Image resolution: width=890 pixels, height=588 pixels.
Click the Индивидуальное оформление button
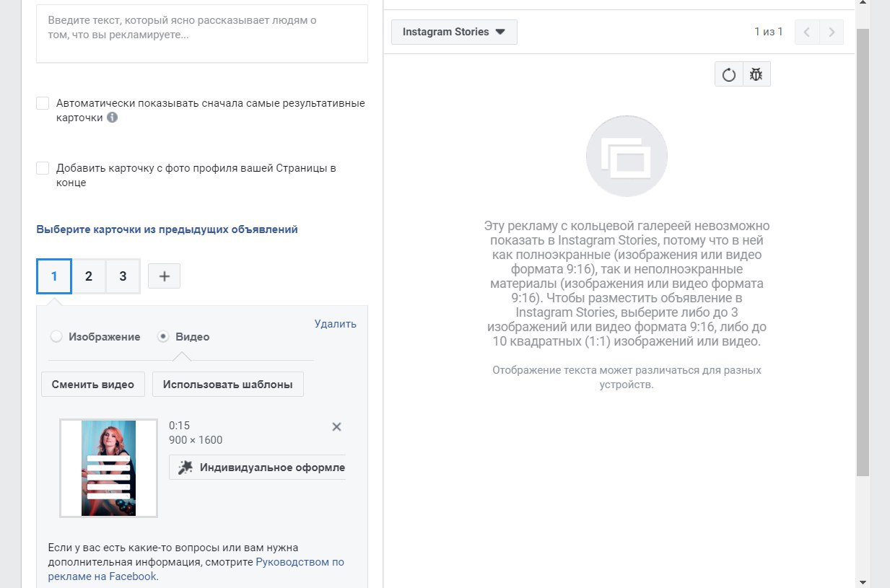(257, 468)
